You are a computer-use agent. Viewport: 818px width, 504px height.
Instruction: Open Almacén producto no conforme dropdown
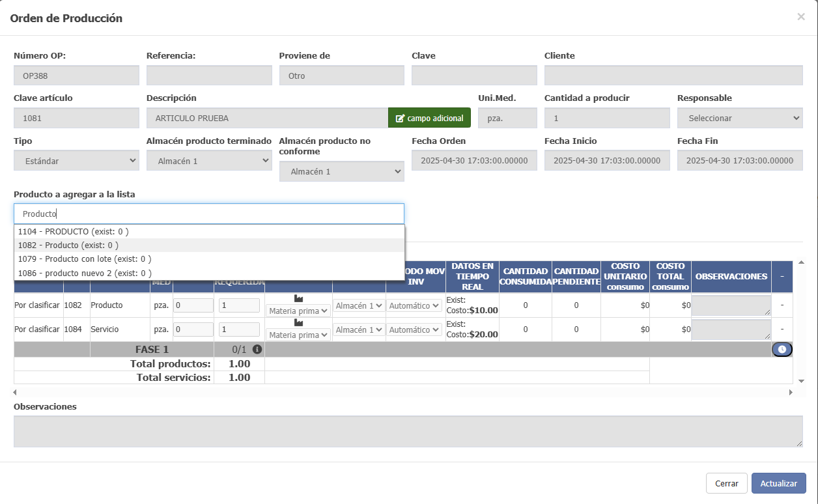(341, 171)
